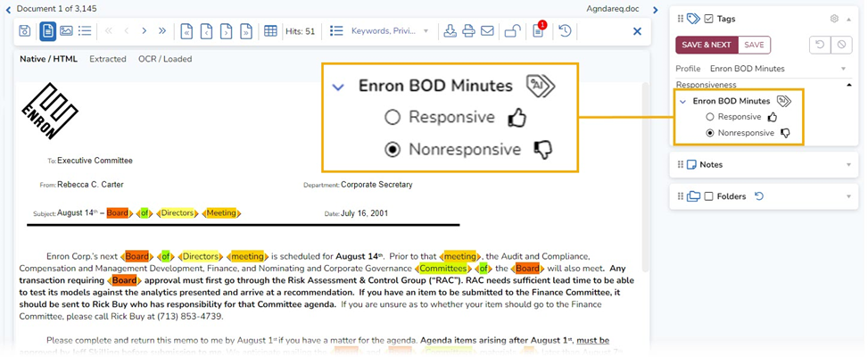Close the document viewer with the X
Image resolution: width=868 pixels, height=357 pixels.
[x=637, y=31]
